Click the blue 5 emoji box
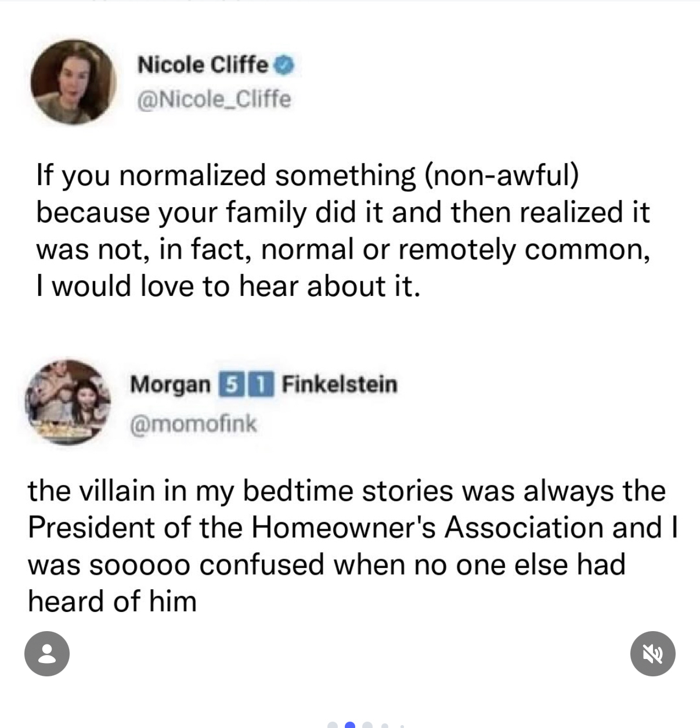The width and height of the screenshot is (700, 728). 228,384
